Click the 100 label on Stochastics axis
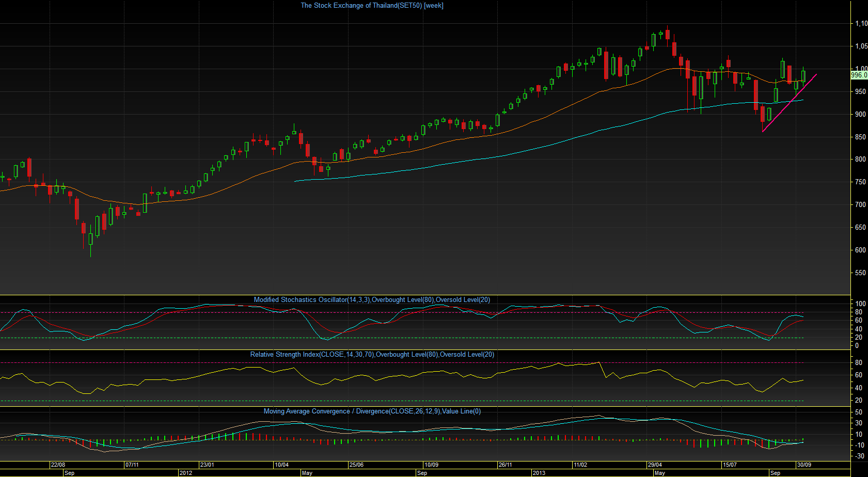 pyautogui.click(x=860, y=304)
